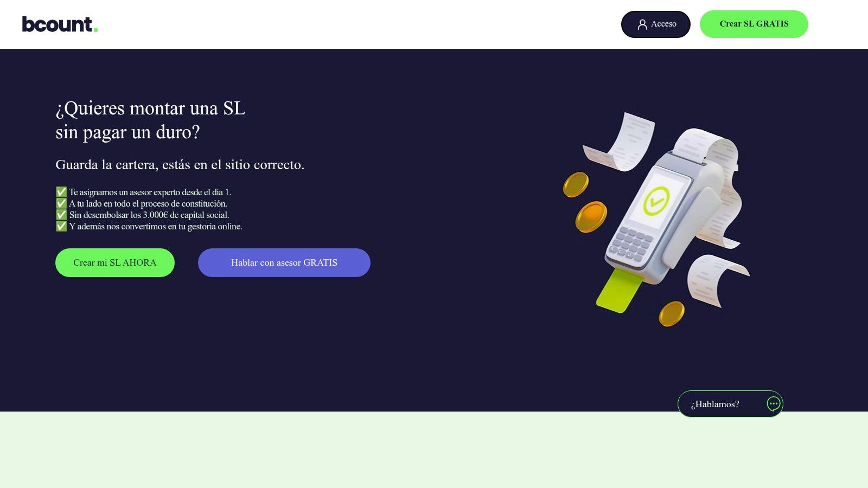Image resolution: width=868 pixels, height=488 pixels.
Task: Click Crear mi SL AHORA button
Action: (115, 262)
